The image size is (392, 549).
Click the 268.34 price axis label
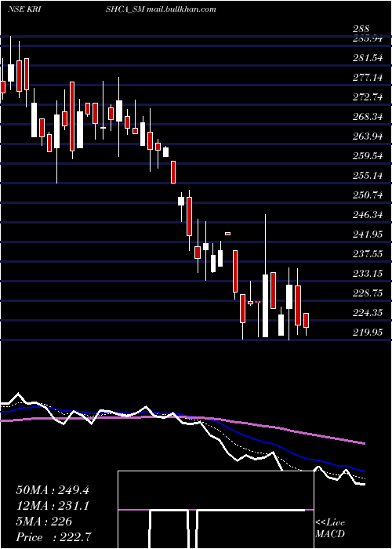coord(368,117)
